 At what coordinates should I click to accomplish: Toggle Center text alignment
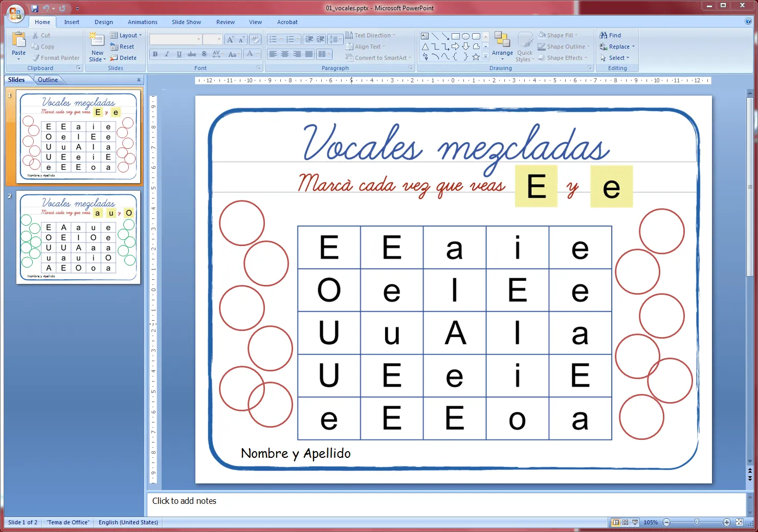pyautogui.click(x=285, y=54)
